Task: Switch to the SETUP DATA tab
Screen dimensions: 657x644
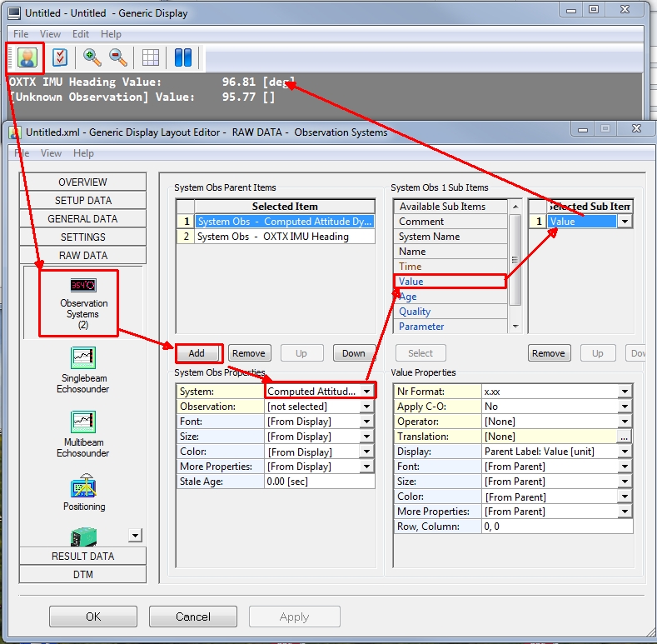Action: click(83, 201)
